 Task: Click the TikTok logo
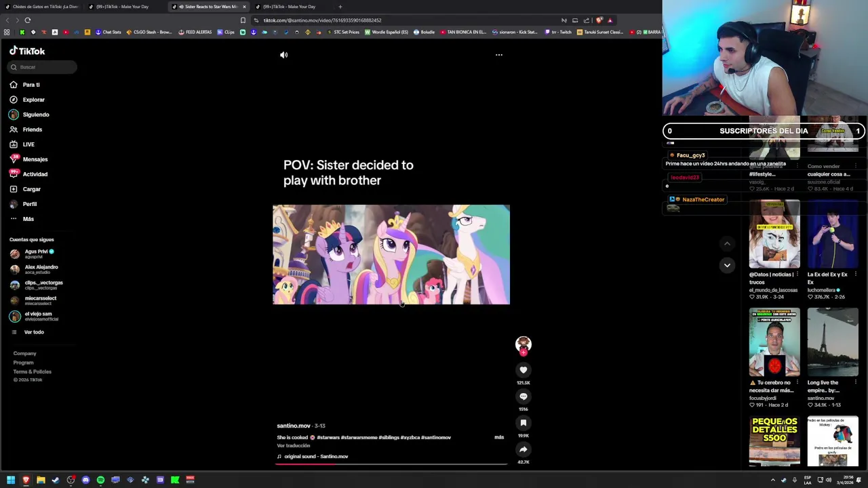pyautogui.click(x=27, y=51)
